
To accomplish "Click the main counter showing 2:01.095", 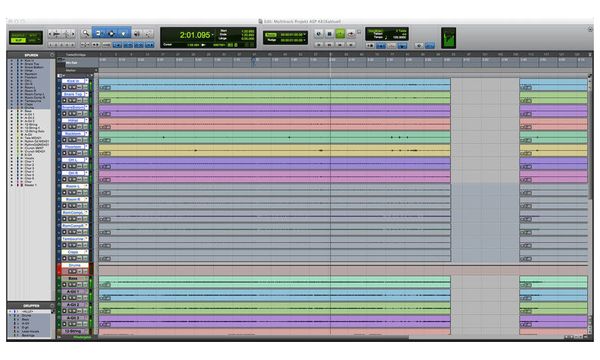I will point(195,35).
